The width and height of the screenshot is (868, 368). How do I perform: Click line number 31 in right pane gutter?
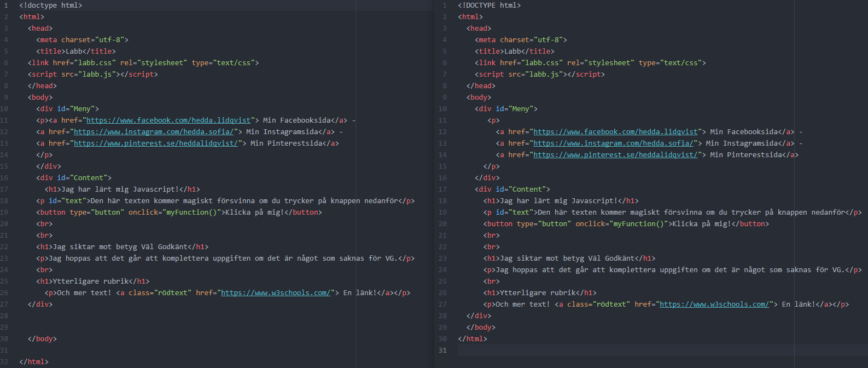click(442, 350)
